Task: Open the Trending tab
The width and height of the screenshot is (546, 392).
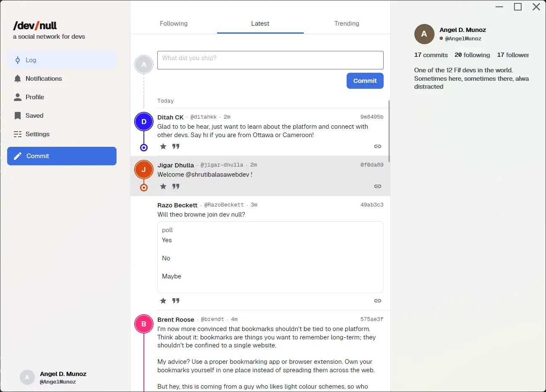Action: (x=347, y=24)
